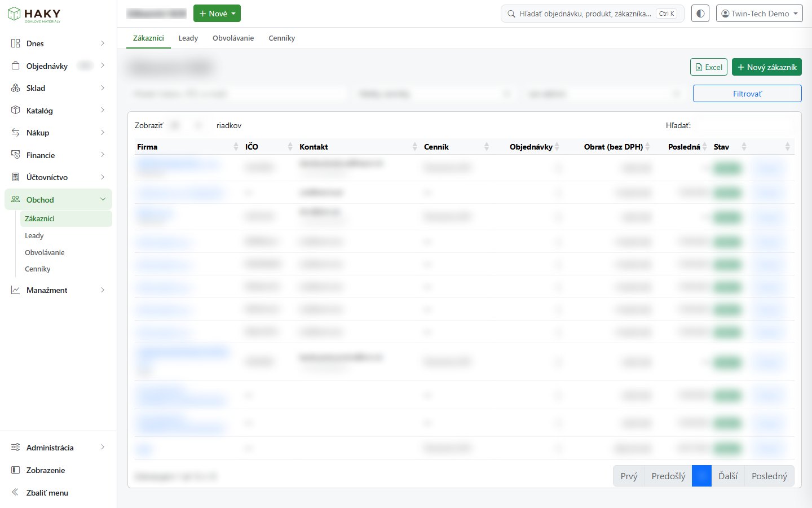The image size is (812, 508).
Task: Click the Nový zákazník button
Action: [x=767, y=67]
